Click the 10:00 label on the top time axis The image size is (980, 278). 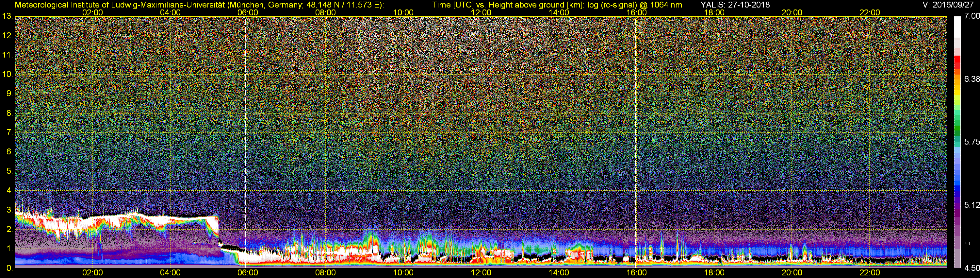[403, 12]
